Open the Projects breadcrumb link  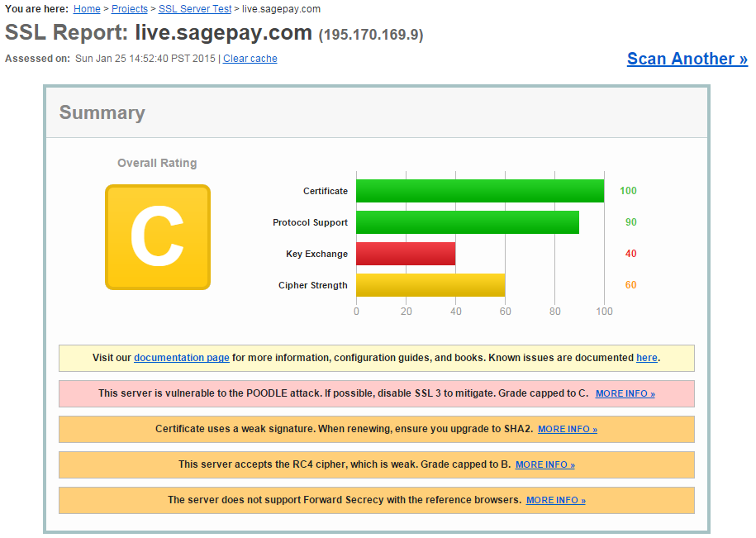(x=130, y=9)
